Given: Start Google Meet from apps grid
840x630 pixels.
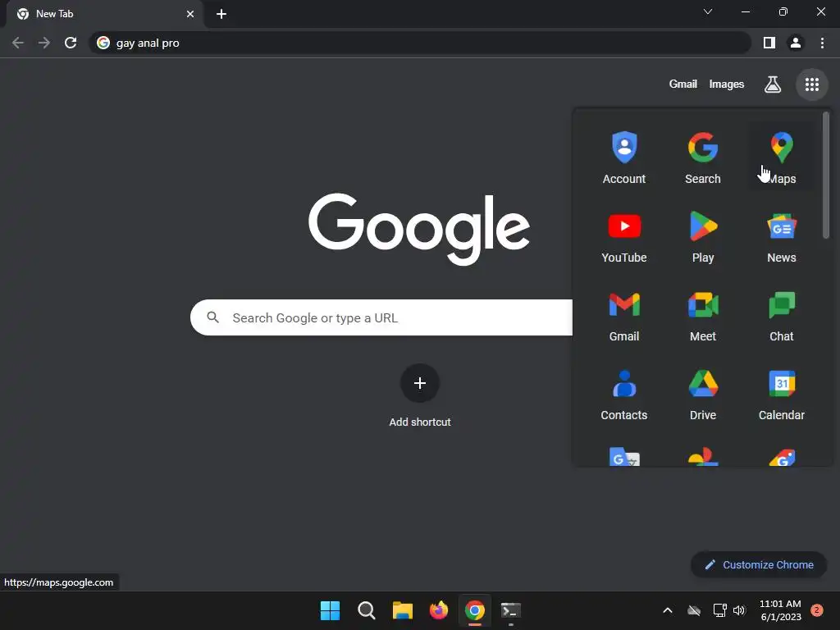Looking at the screenshot, I should [x=702, y=315].
